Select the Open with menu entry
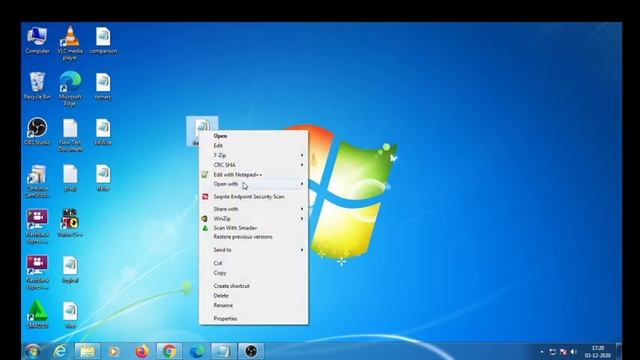 coord(253,184)
